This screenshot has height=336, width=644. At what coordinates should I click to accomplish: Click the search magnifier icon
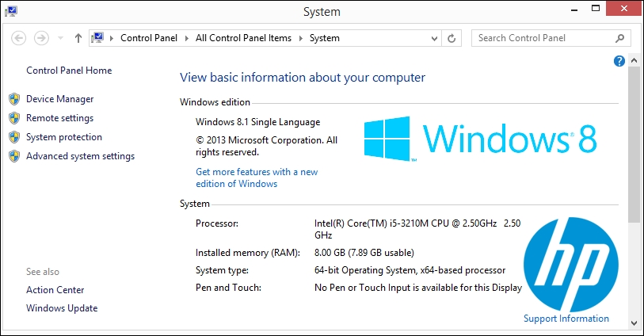tap(619, 38)
